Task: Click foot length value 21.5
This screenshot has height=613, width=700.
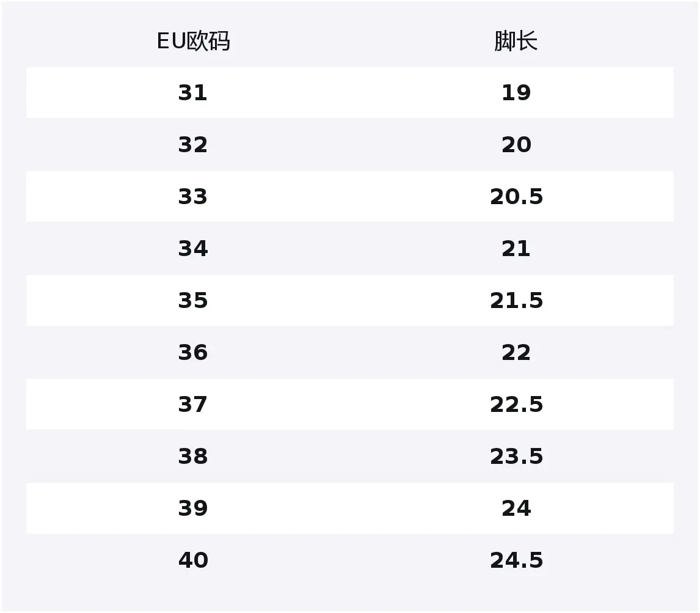Action: click(516, 300)
